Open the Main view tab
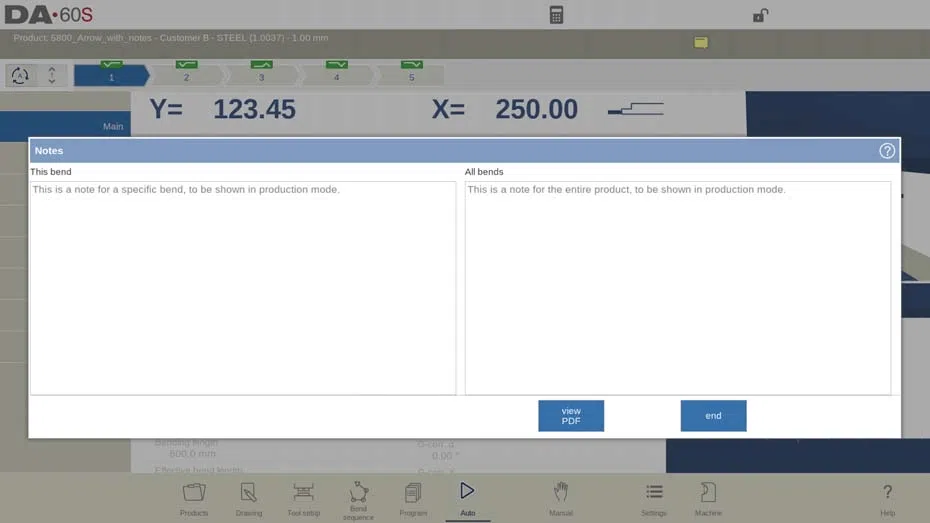This screenshot has height=523, width=930. 65,126
